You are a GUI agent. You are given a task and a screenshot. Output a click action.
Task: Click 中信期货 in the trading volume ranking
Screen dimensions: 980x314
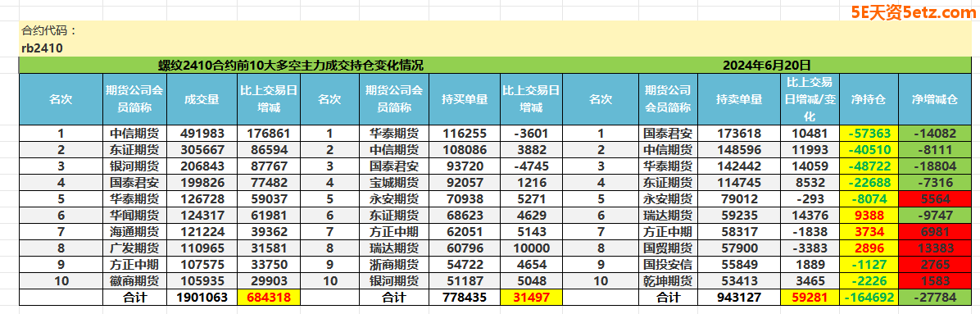(135, 134)
